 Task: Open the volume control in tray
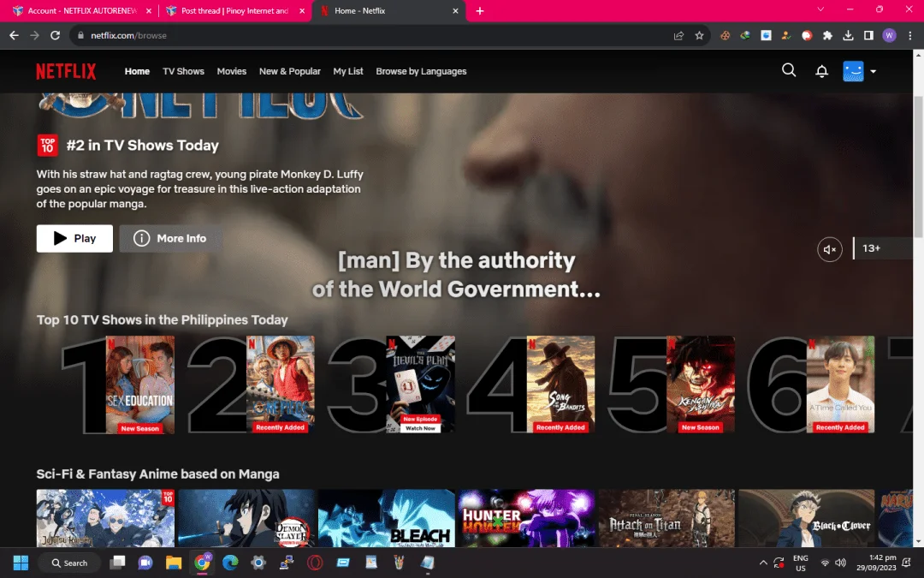(x=840, y=563)
